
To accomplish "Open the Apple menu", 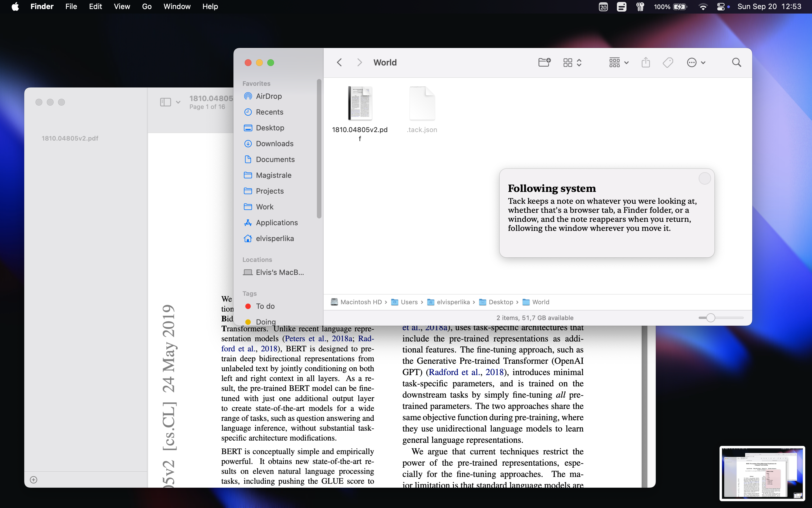I will pyautogui.click(x=15, y=6).
